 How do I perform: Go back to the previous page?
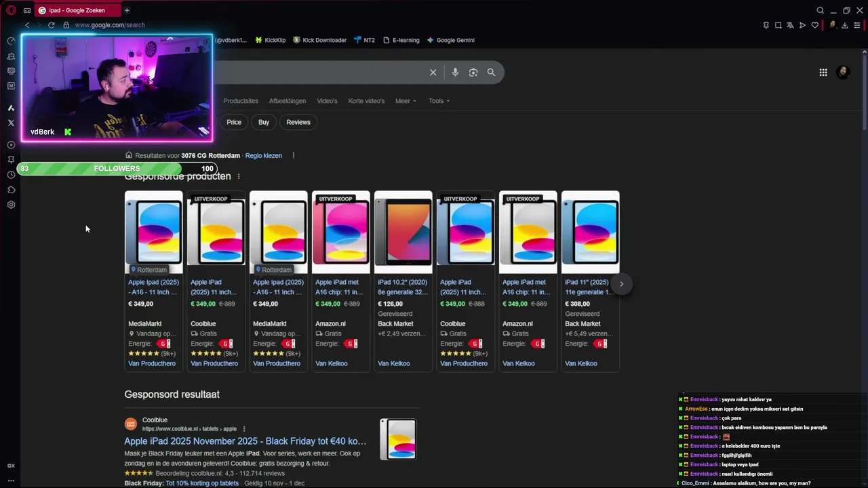(x=27, y=25)
